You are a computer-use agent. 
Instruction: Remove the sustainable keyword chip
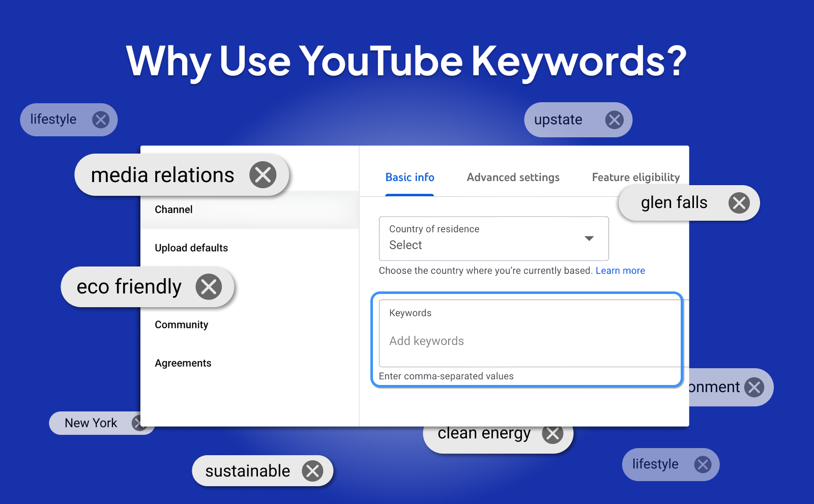coord(313,471)
